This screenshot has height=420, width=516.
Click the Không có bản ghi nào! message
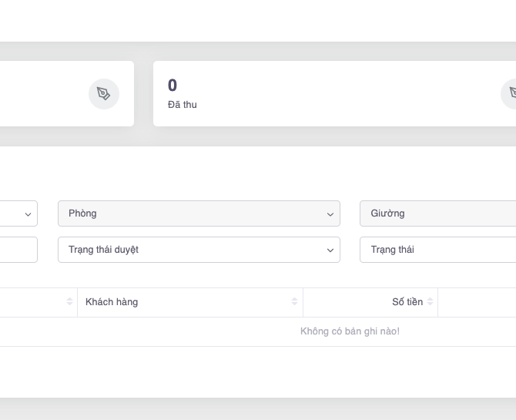tap(350, 331)
